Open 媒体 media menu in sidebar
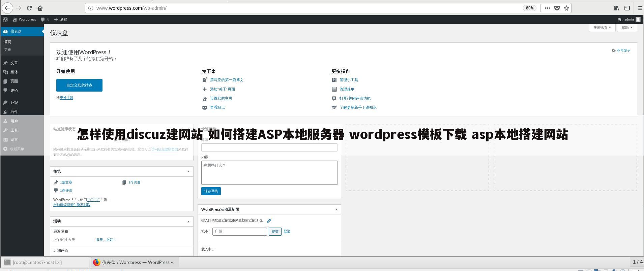 click(22, 72)
